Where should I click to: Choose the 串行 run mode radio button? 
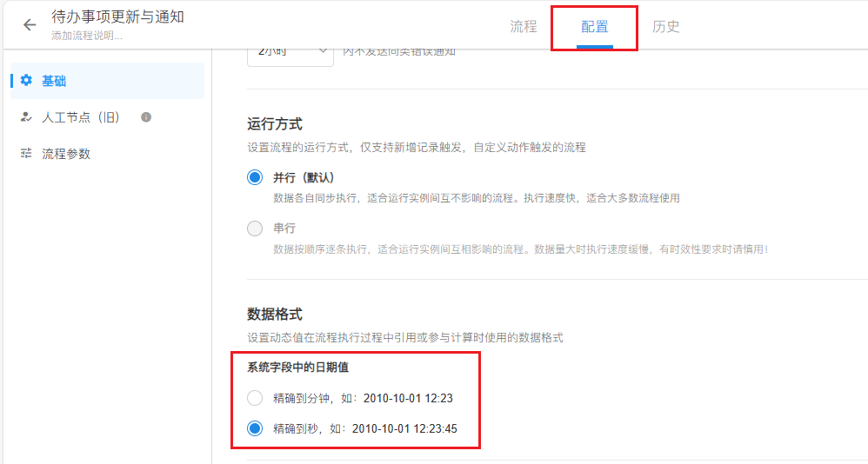255,229
